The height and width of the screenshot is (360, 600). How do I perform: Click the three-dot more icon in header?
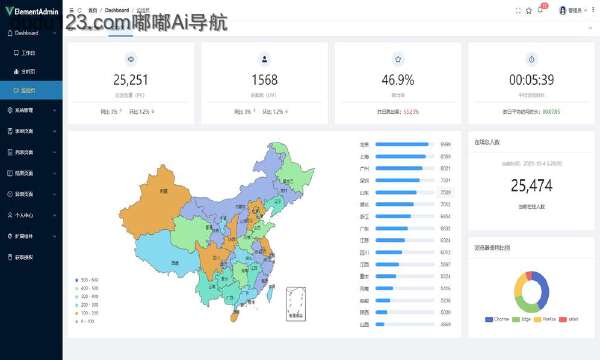click(593, 10)
